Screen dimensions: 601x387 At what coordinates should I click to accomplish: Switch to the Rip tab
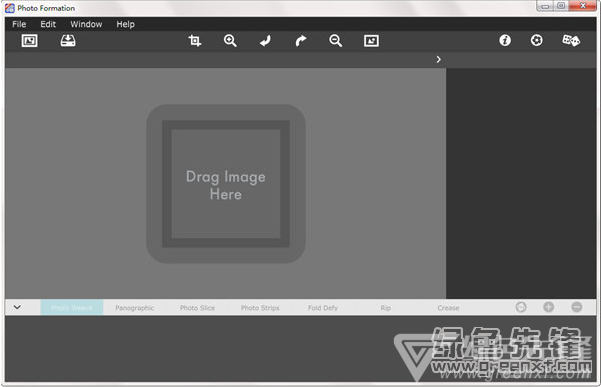click(386, 308)
